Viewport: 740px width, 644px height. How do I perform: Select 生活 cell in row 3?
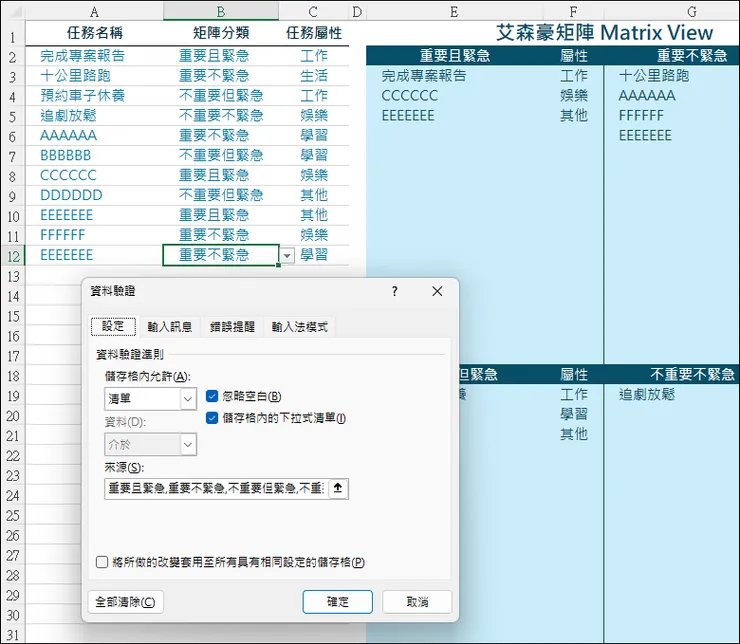click(314, 75)
